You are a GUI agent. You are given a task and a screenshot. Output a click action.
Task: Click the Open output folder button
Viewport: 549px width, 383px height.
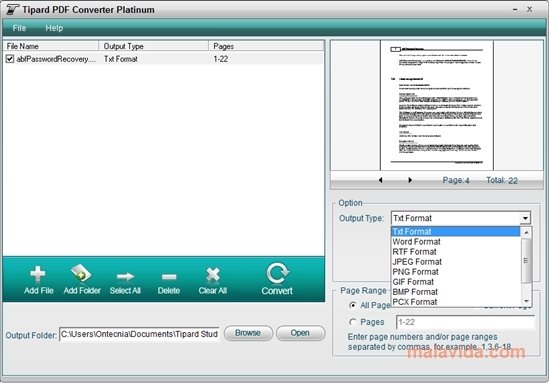pos(300,333)
